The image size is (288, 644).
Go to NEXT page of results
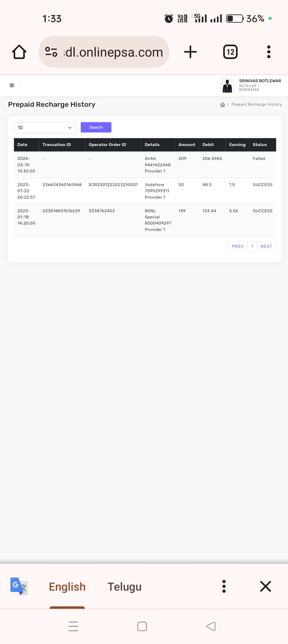coord(266,246)
